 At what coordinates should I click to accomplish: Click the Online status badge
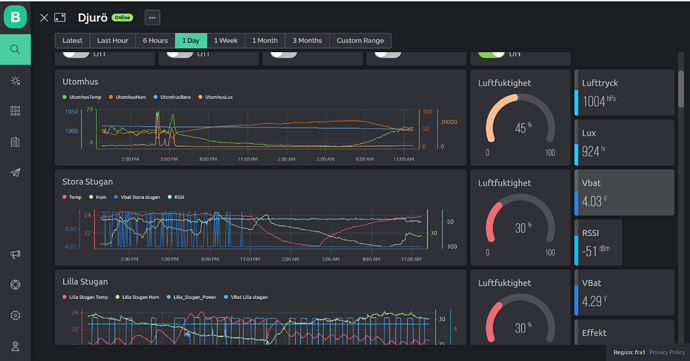point(122,18)
